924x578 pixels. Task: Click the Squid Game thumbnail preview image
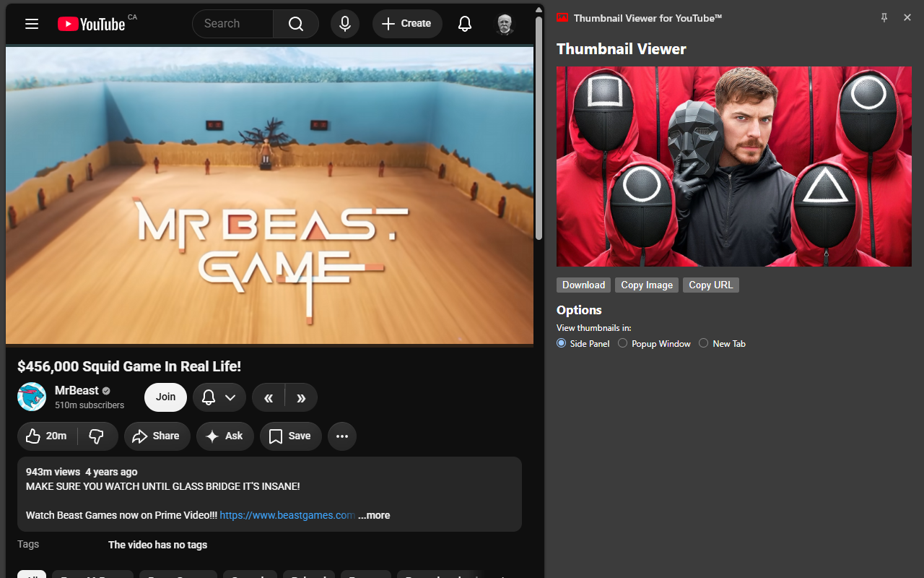pyautogui.click(x=734, y=166)
